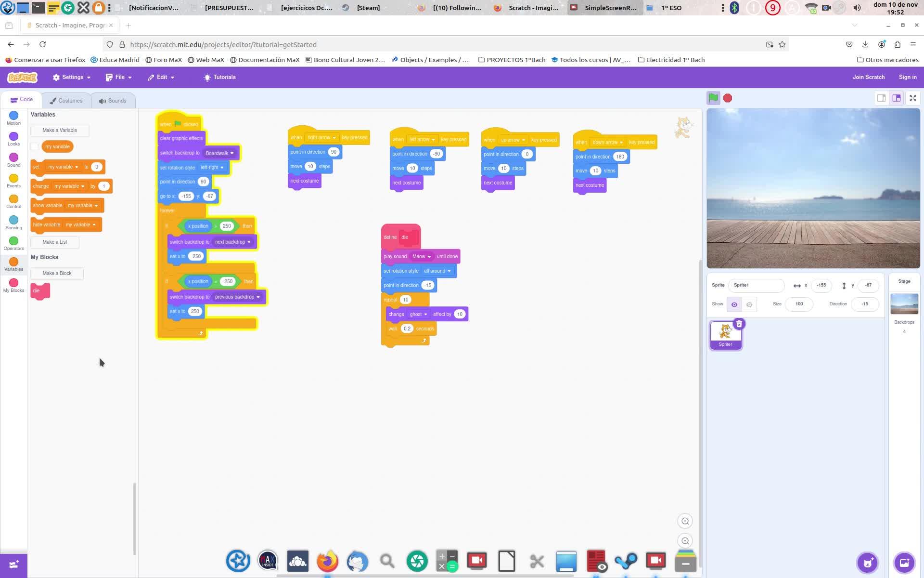Viewport: 924px width, 578px height.
Task: Open the Choose a Sprite button
Action: 867,563
